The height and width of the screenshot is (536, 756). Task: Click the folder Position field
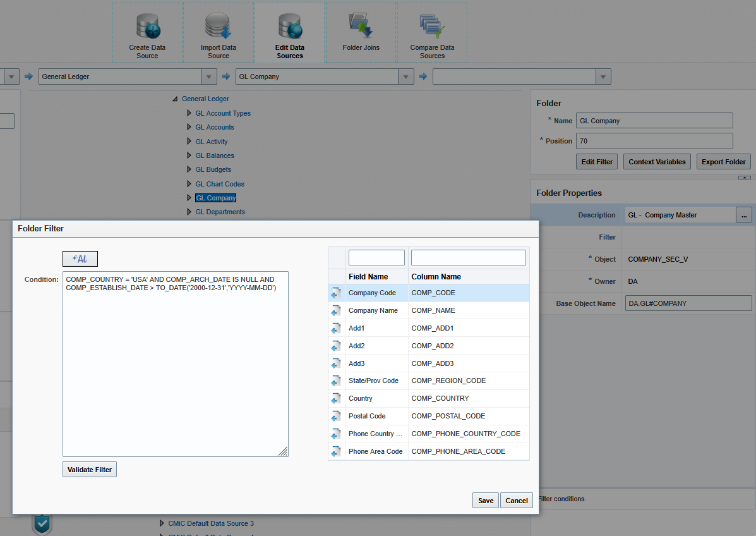click(654, 141)
